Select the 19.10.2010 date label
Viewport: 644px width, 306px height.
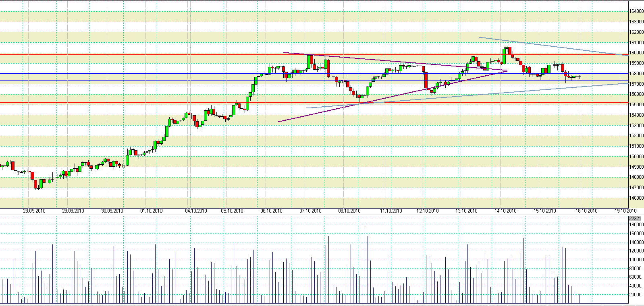click(625, 211)
